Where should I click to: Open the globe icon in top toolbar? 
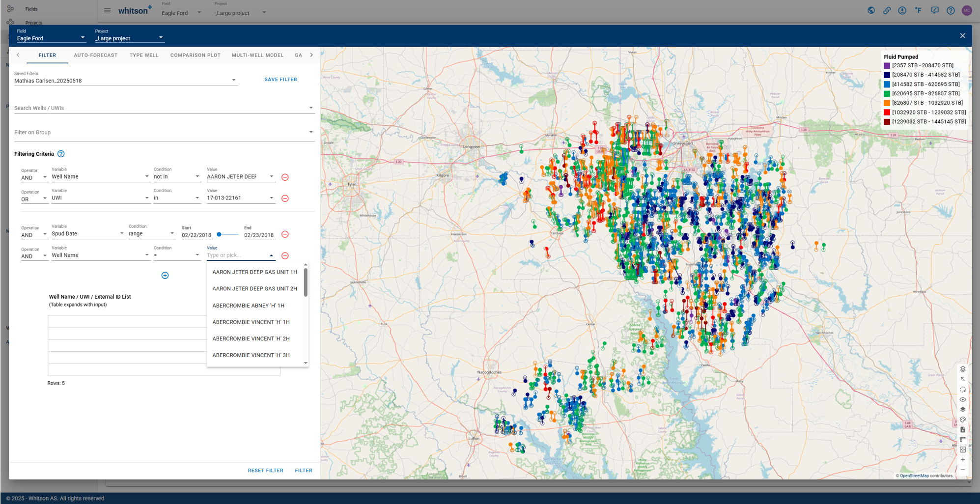pyautogui.click(x=871, y=10)
